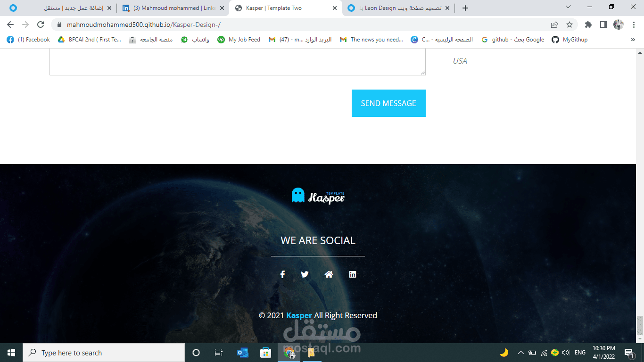This screenshot has height=362, width=644.
Task: Open the Windows Start menu
Action: pos(11,353)
